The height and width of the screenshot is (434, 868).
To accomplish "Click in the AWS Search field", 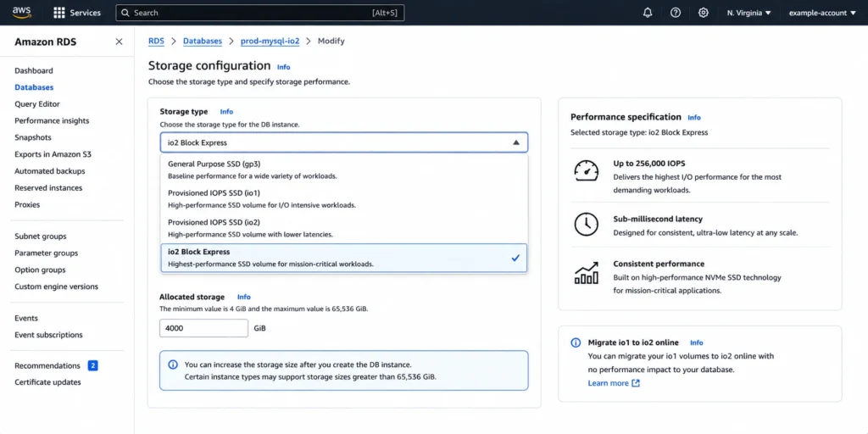I will [259, 13].
